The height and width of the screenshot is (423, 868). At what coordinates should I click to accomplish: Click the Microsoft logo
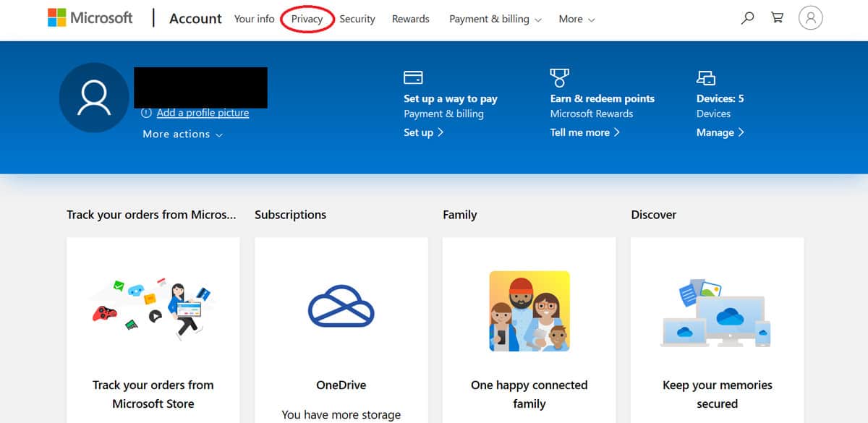tap(90, 18)
